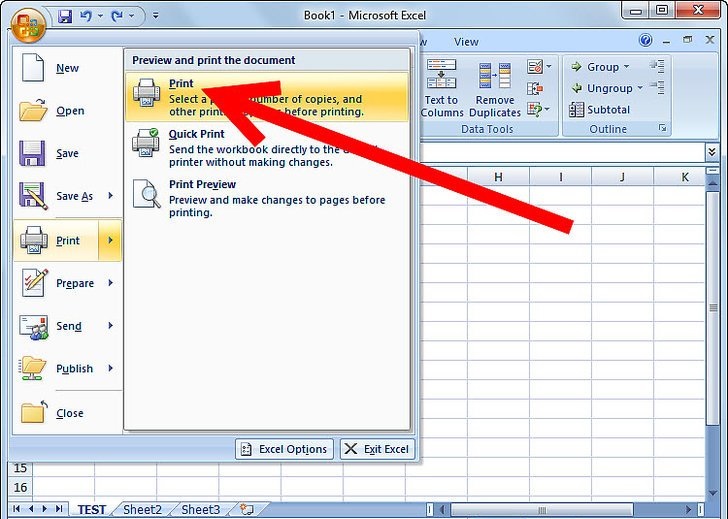Expand the formula bar with chevron

click(712, 152)
